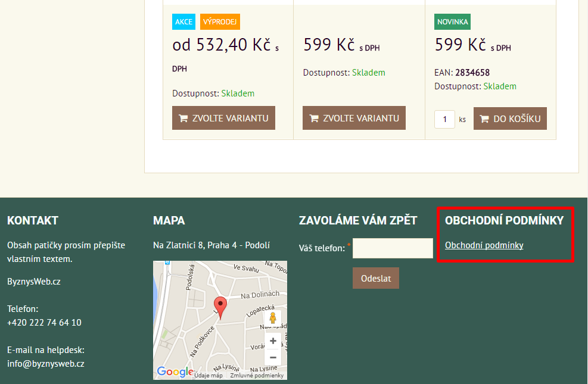Click Skladem availability of the EAN 2834658 product
Viewport: 588px width, 384px height.
coord(499,86)
